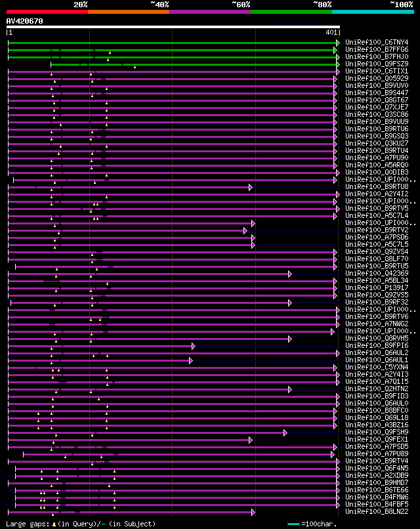Click the UniRef100_B6TE66 label
Viewport: 420px width, 529px height.
pyautogui.click(x=377, y=490)
